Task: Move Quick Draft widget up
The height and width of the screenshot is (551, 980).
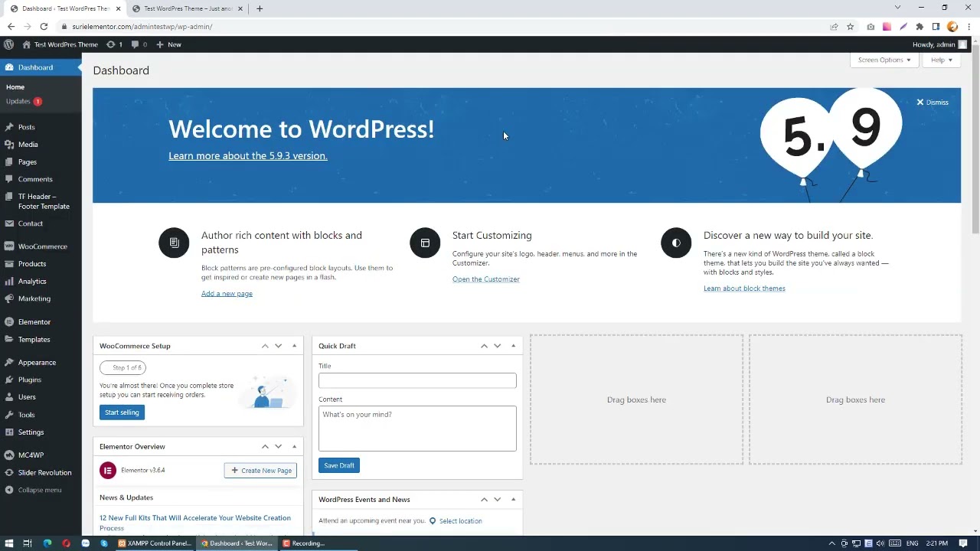Action: (484, 346)
